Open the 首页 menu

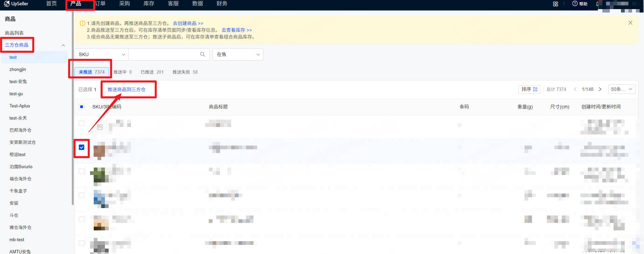pyautogui.click(x=51, y=4)
